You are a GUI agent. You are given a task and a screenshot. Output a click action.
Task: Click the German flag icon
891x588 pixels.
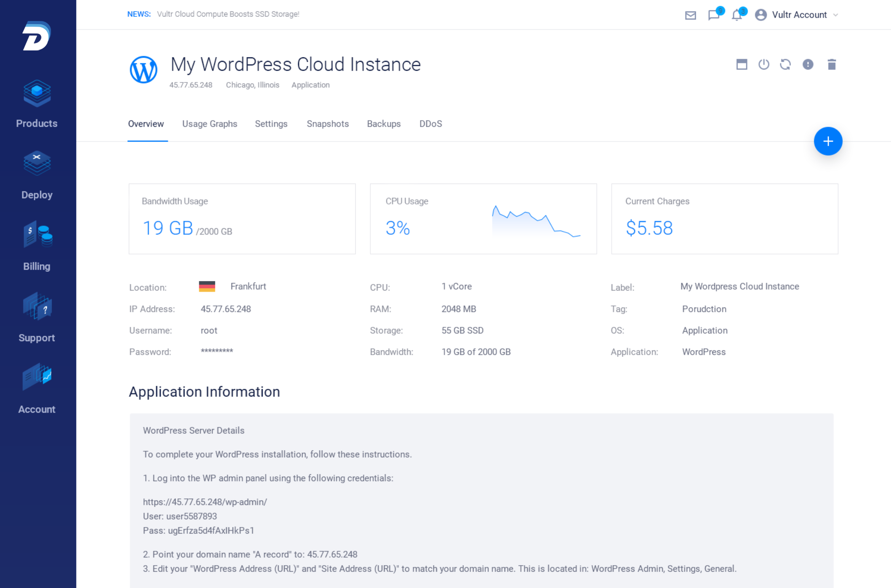pyautogui.click(x=207, y=286)
